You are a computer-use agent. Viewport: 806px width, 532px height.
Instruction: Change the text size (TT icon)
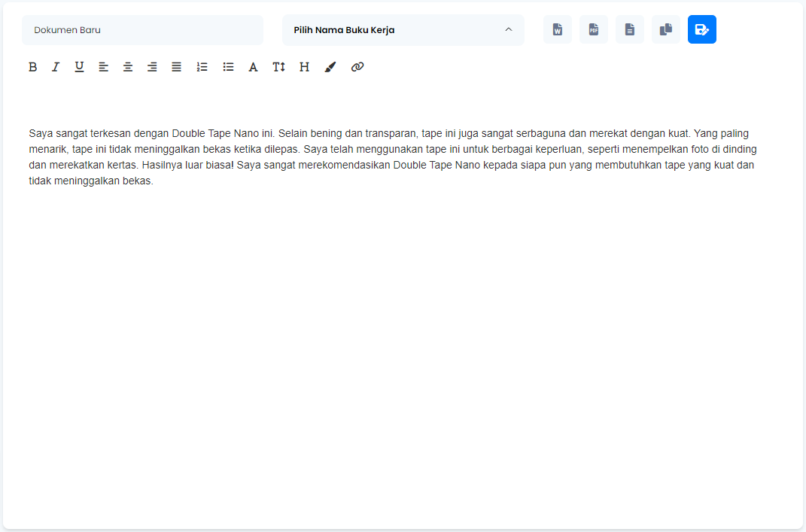pos(278,67)
